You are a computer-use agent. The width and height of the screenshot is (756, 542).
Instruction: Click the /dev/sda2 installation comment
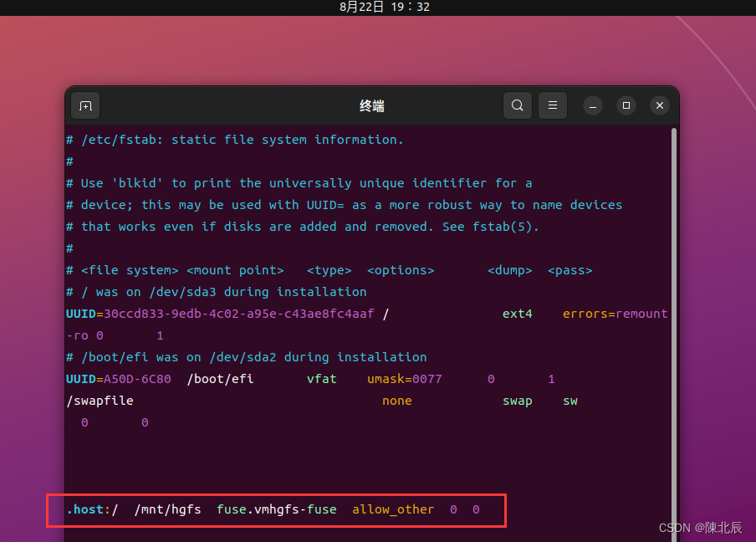(x=247, y=357)
